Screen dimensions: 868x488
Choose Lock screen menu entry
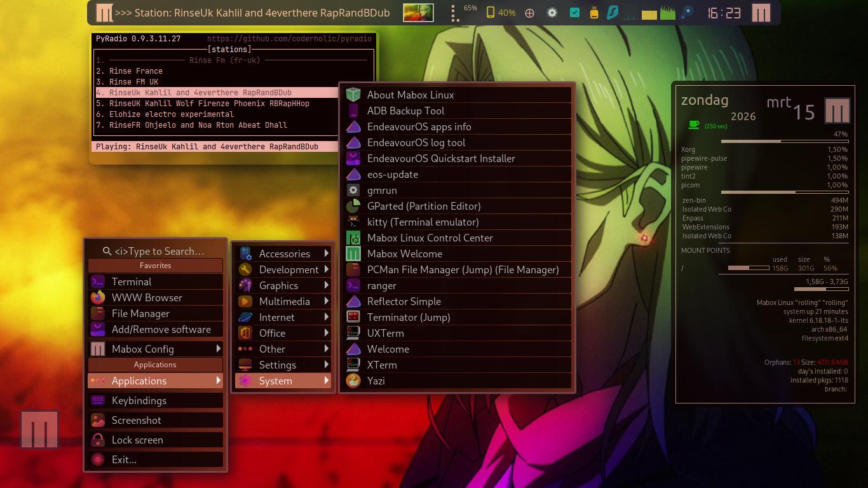(x=137, y=440)
